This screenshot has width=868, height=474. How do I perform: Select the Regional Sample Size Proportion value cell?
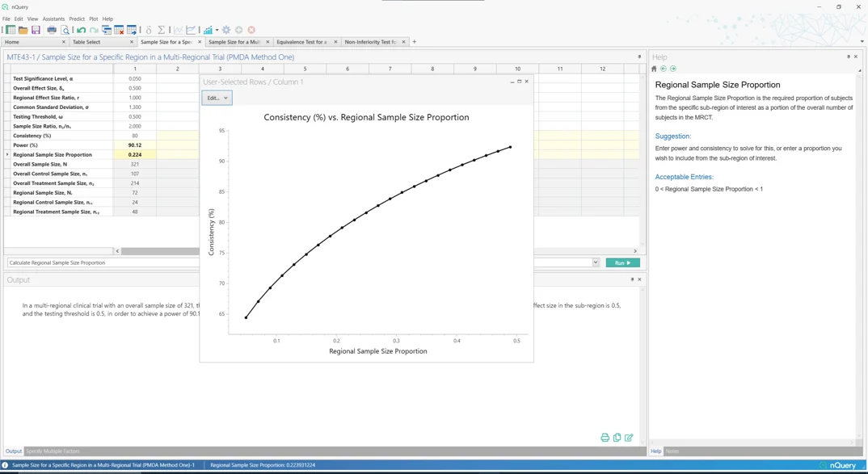tap(134, 154)
